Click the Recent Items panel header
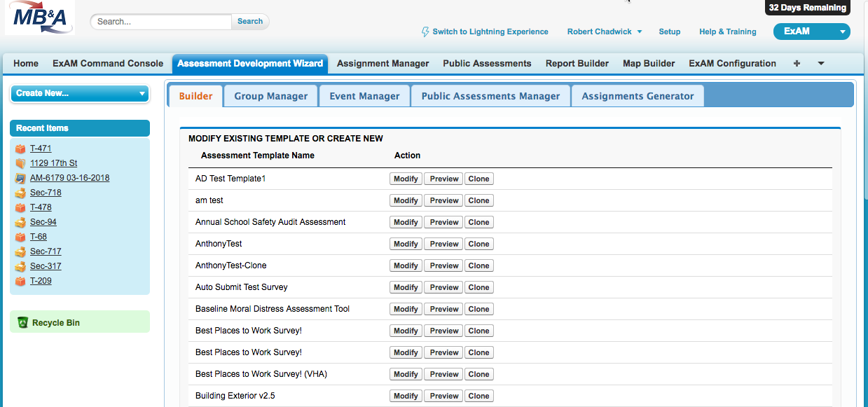This screenshot has height=407, width=868. click(x=80, y=128)
